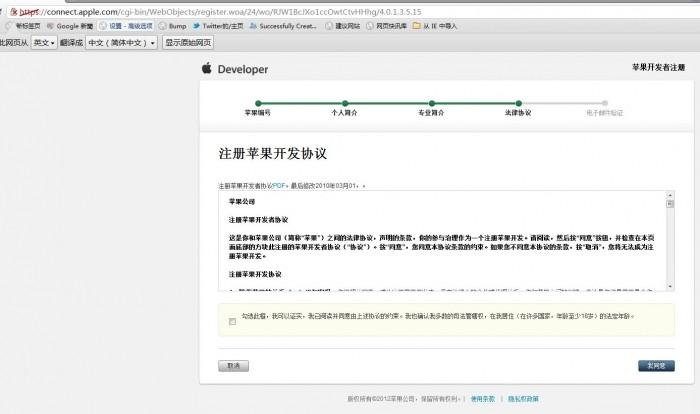The width and height of the screenshot is (700, 414).
Task: Open the 设置 - 高级选项 bookmark
Action: tap(126, 26)
